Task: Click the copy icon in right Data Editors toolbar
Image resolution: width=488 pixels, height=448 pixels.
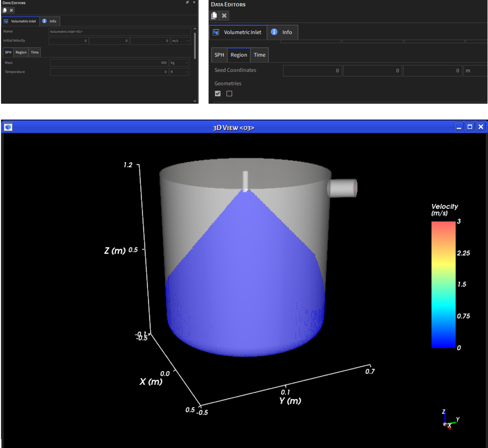Action: 214,15
